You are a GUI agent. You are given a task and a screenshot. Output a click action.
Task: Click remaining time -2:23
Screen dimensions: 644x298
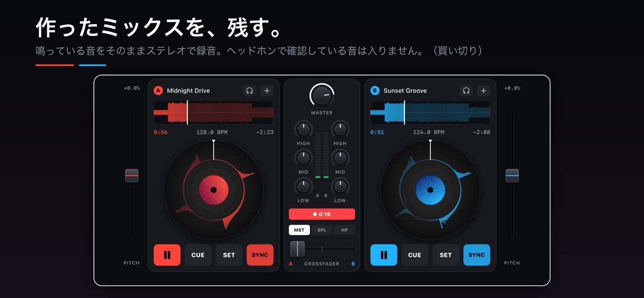[x=265, y=132]
